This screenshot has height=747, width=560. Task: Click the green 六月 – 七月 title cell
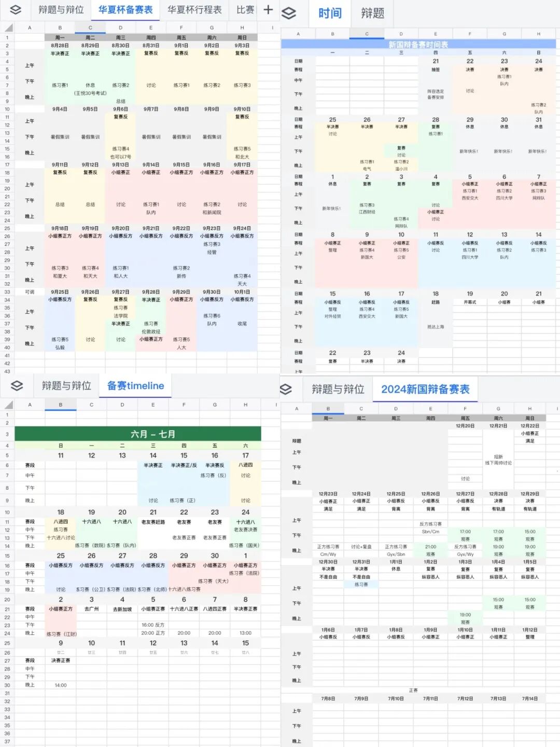pos(138,434)
